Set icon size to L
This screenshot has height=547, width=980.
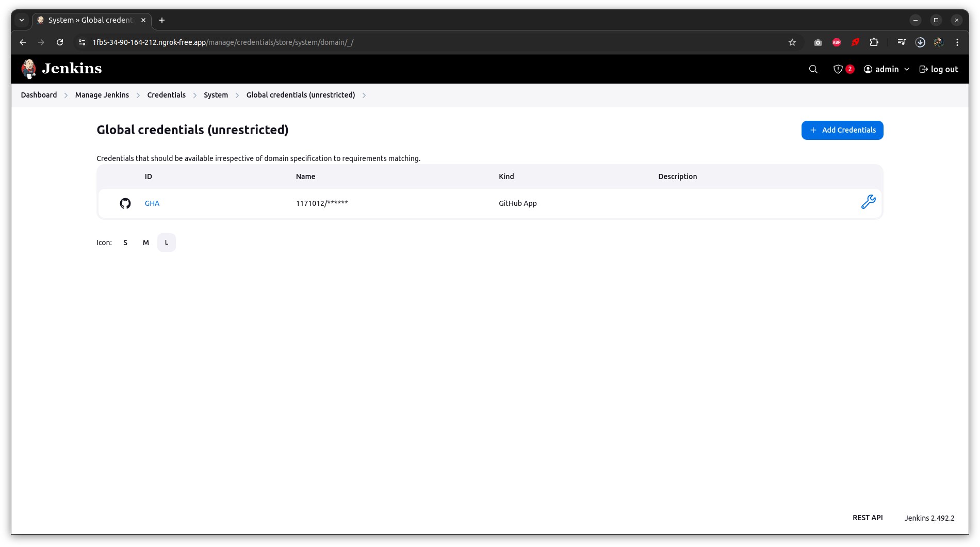[167, 243]
